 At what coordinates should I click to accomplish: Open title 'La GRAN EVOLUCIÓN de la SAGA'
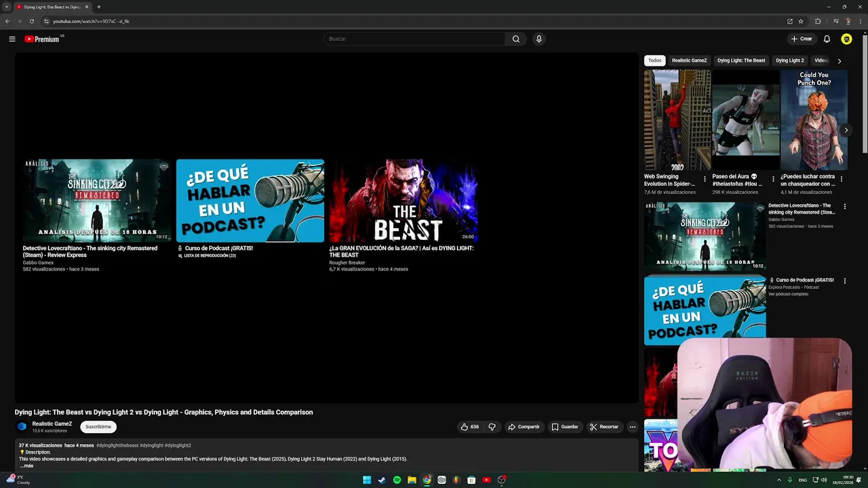point(401,251)
